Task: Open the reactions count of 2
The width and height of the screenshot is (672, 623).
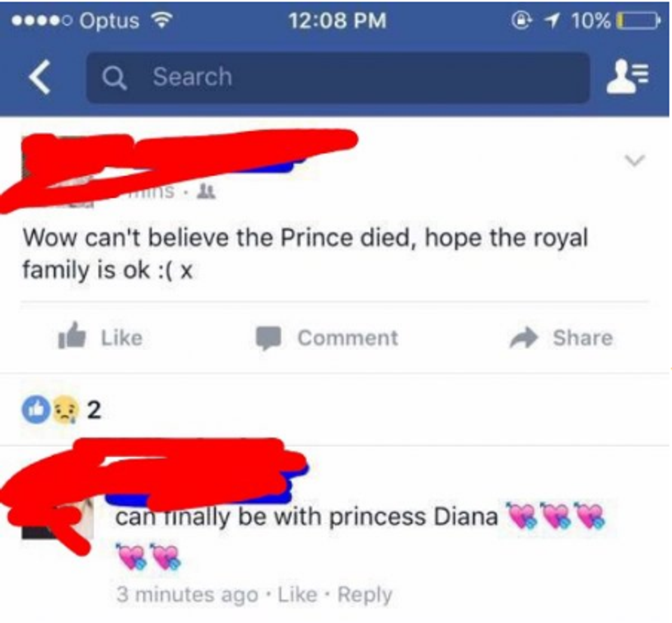Action: (x=94, y=410)
